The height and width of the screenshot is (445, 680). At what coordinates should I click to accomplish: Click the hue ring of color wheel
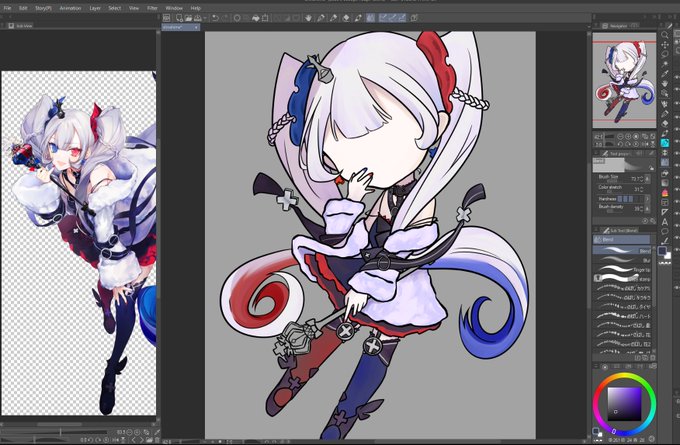624,376
